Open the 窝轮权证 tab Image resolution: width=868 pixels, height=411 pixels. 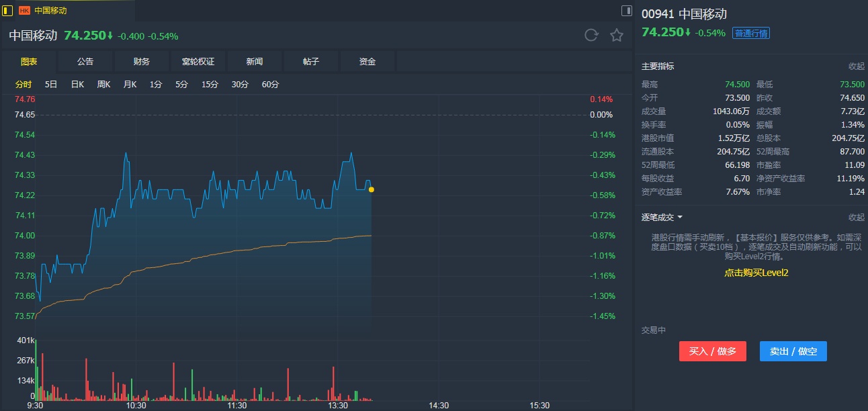click(x=198, y=62)
